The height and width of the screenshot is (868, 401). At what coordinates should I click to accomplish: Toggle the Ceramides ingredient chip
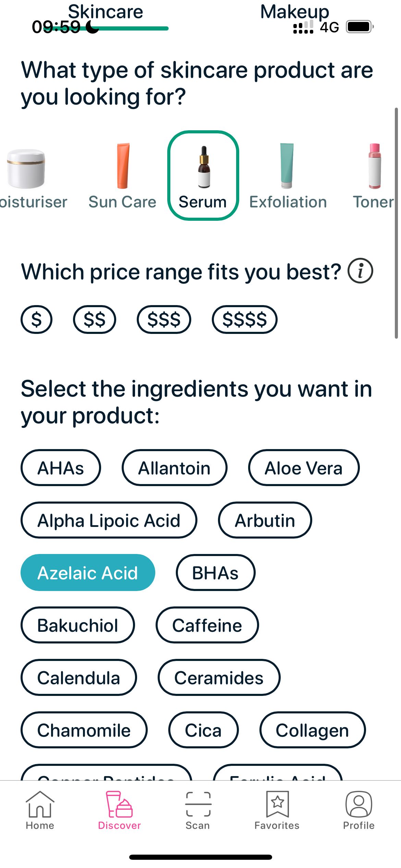[219, 677]
